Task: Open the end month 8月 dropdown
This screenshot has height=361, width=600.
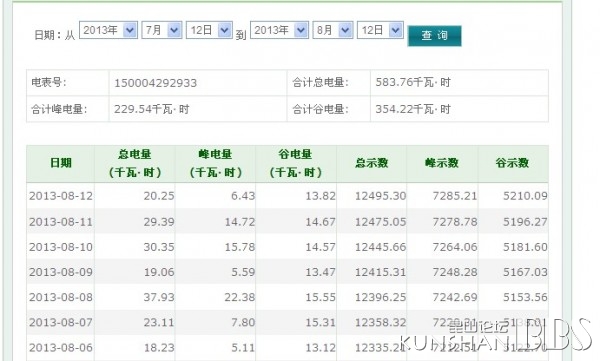Action: coord(333,30)
